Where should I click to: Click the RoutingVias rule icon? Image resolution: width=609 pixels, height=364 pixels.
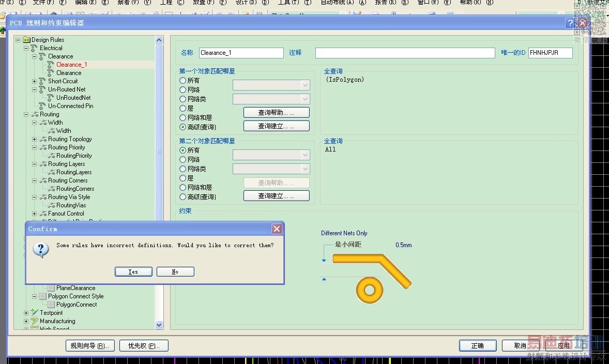(51, 205)
